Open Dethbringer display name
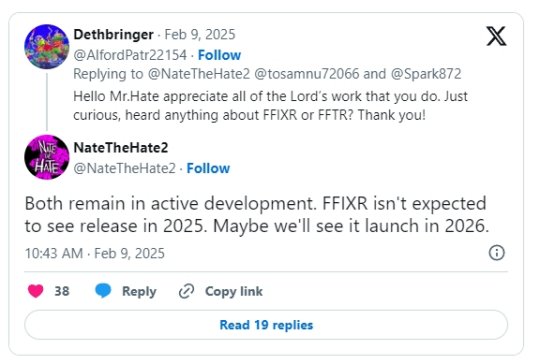The image size is (540, 364). pyautogui.click(x=113, y=34)
